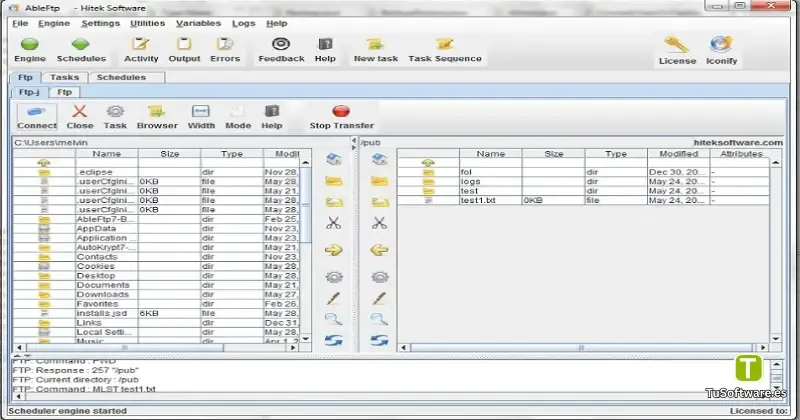Image resolution: width=800 pixels, height=420 pixels.
Task: Select the Downloads folder row
Action: pos(156,294)
